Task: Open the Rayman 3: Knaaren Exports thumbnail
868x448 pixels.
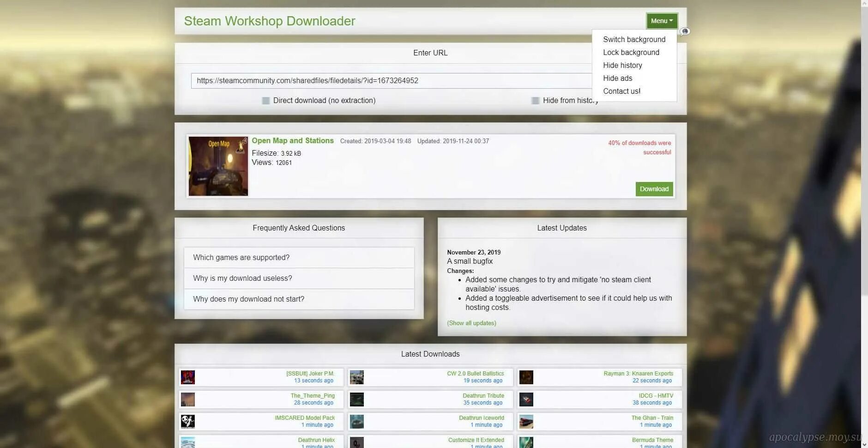Action: tap(526, 377)
